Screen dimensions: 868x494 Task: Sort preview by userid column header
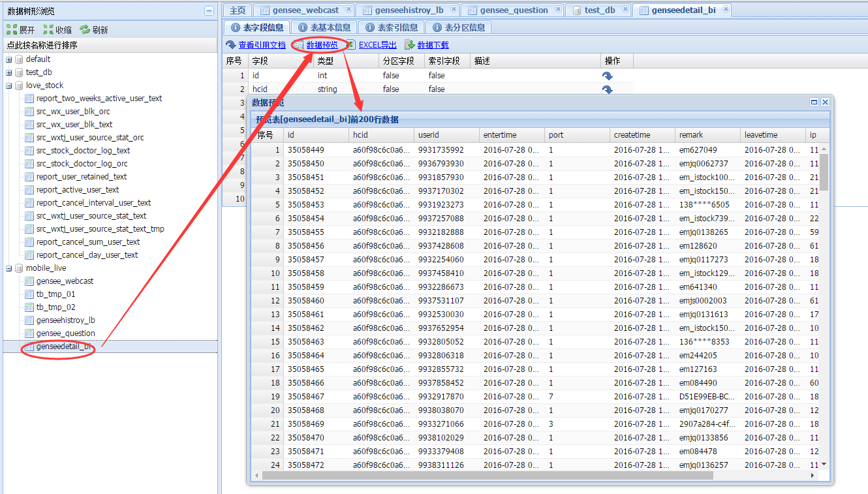pyautogui.click(x=446, y=135)
